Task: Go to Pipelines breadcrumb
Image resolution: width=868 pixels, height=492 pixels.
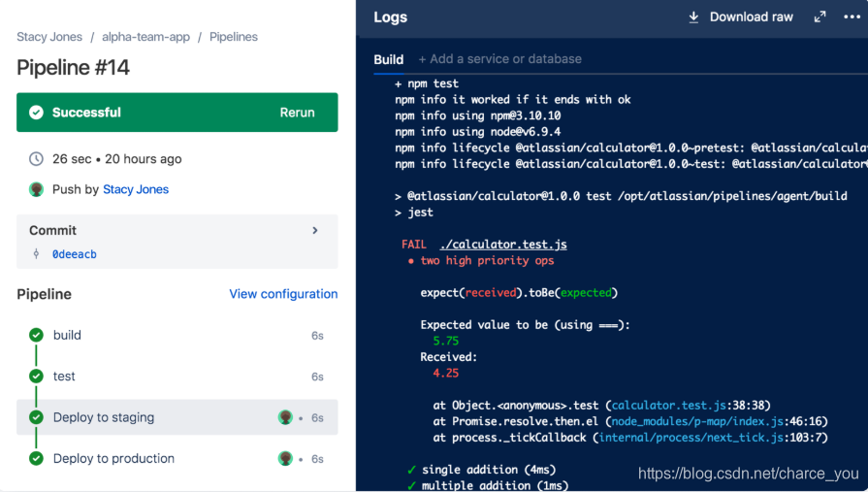Action: (x=234, y=37)
